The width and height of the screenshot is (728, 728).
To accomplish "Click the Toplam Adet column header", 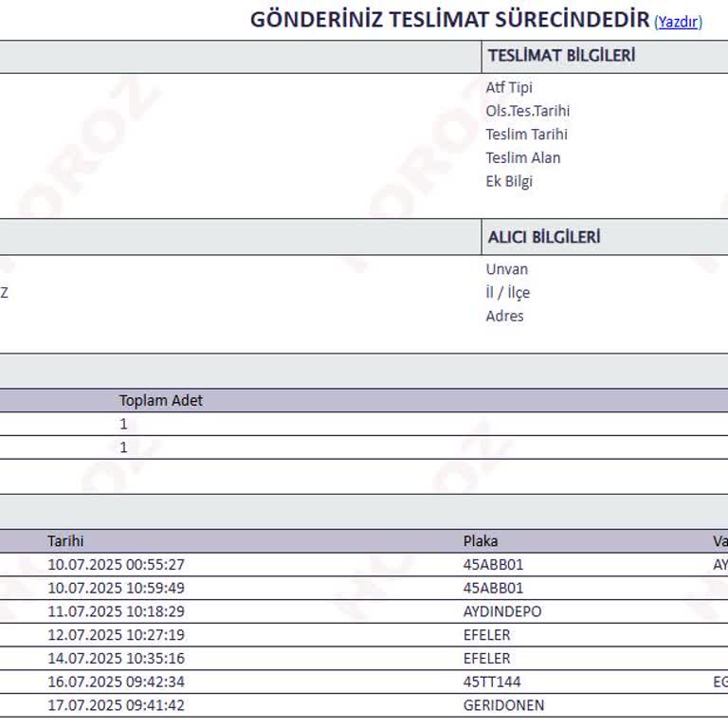I will click(x=160, y=401).
